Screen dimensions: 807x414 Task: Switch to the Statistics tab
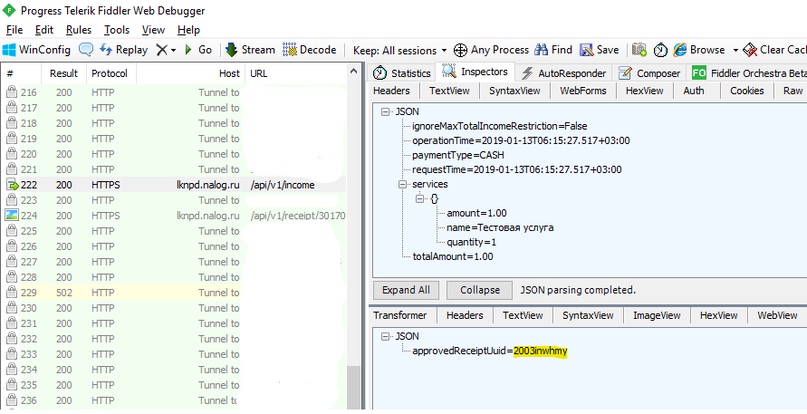402,73
